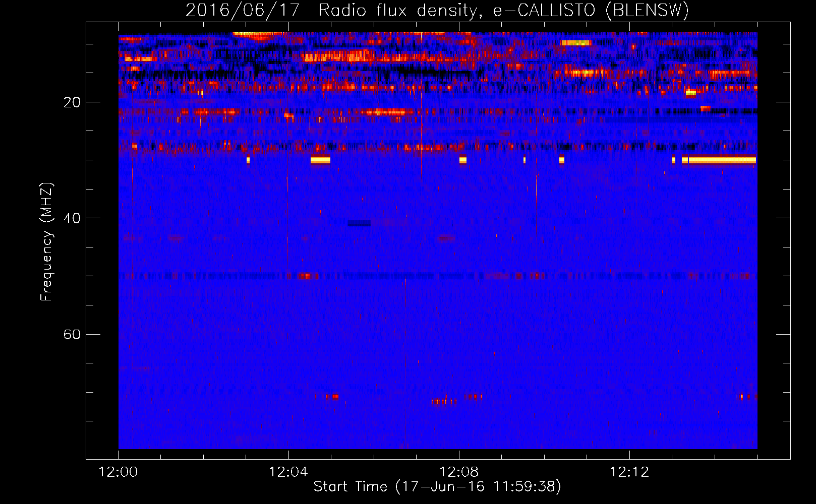Click the yellow burst at 30 MHz just after 12:04
The width and height of the screenshot is (816, 504).
320,160
